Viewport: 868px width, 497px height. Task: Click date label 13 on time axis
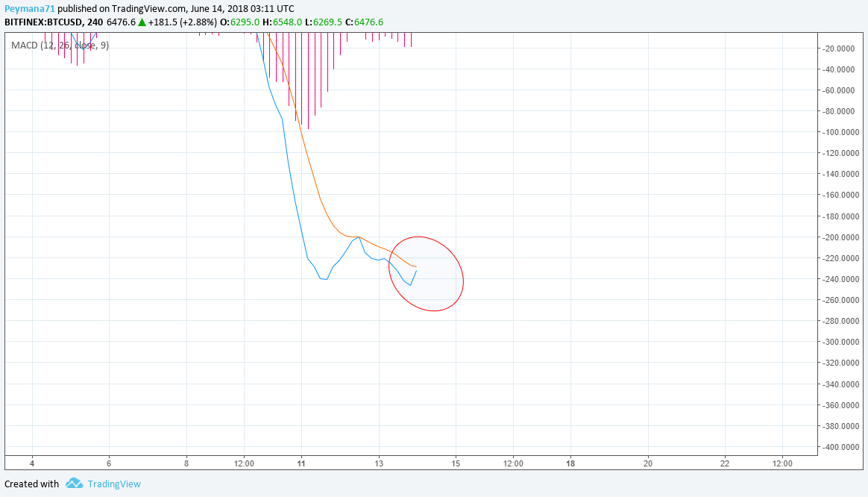pos(379,463)
